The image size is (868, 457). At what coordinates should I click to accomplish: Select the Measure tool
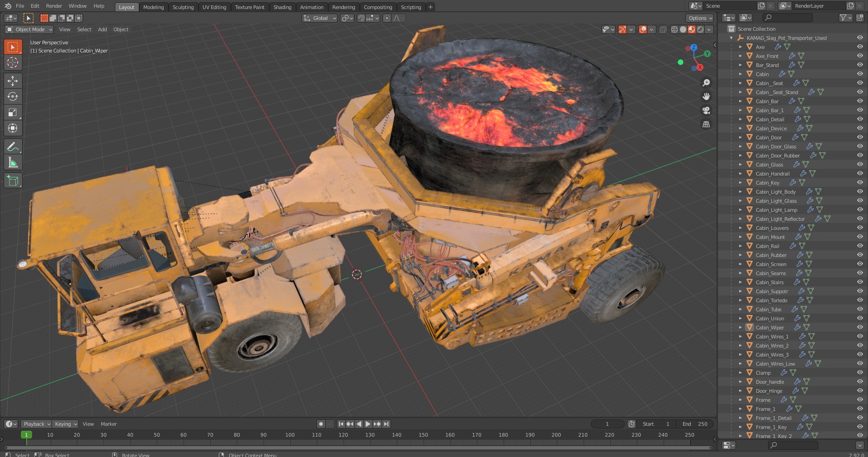[13, 162]
